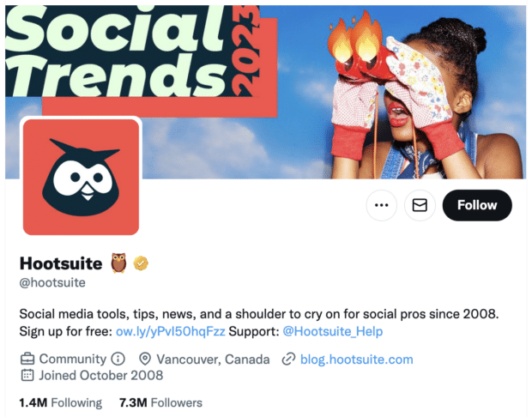Click the location pin icon
The image size is (532, 417).
(144, 360)
